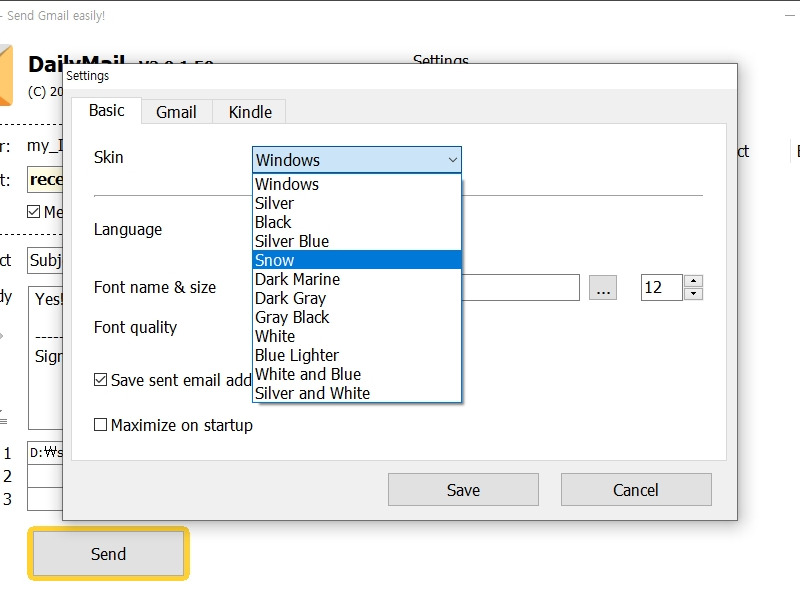
Task: Minimize the DailyMail window
Action: pos(790,16)
